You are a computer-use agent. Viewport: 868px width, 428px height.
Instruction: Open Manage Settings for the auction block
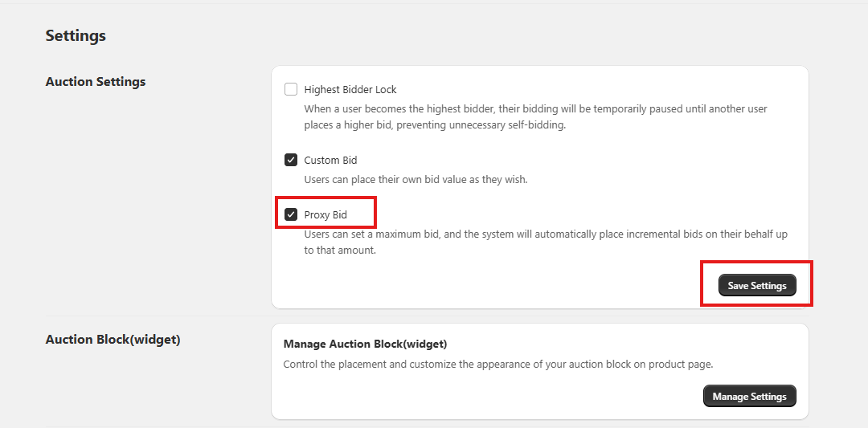[x=749, y=397]
